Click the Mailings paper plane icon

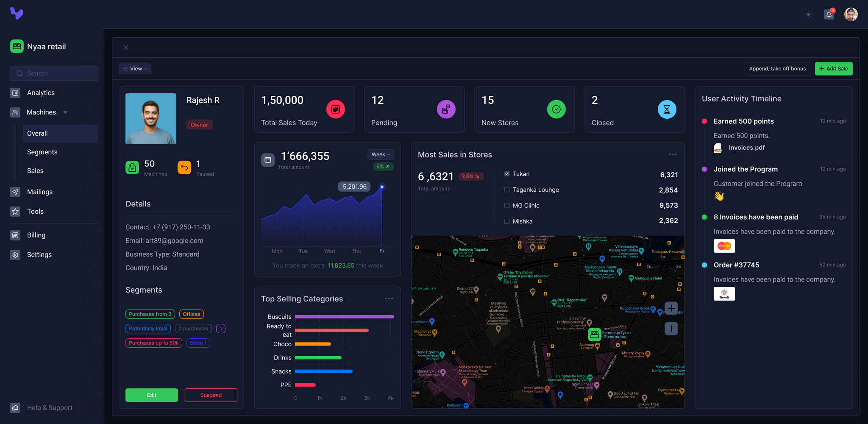coord(15,192)
